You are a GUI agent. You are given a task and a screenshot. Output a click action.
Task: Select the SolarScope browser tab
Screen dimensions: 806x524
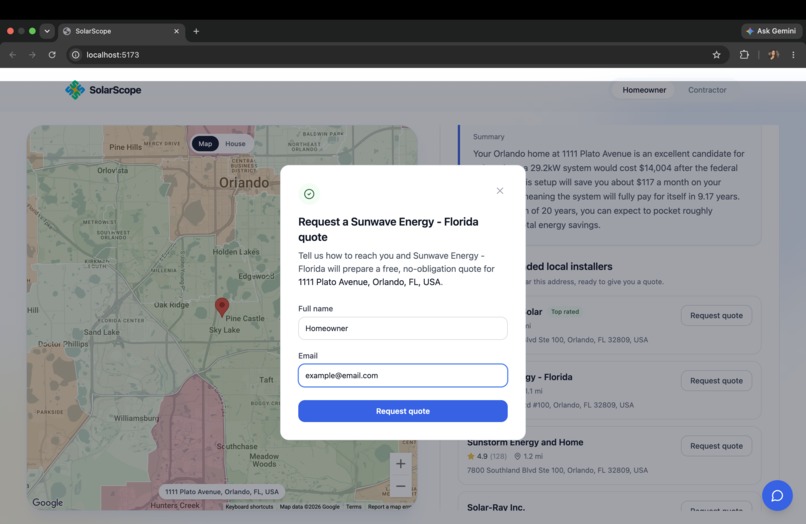click(x=121, y=31)
